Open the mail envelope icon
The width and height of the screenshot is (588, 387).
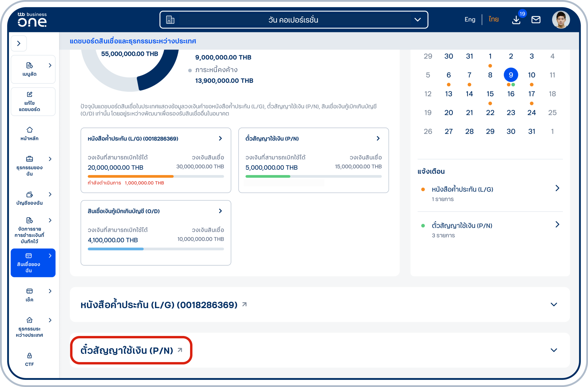(536, 20)
